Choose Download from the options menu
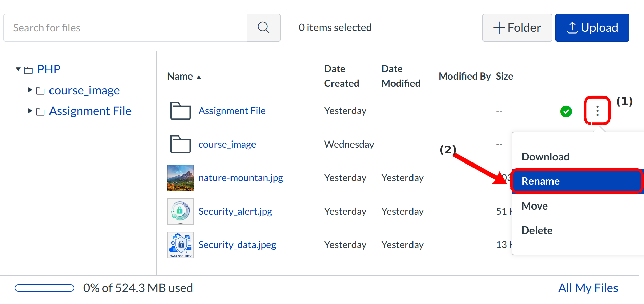This screenshot has width=644, height=304. [x=545, y=157]
